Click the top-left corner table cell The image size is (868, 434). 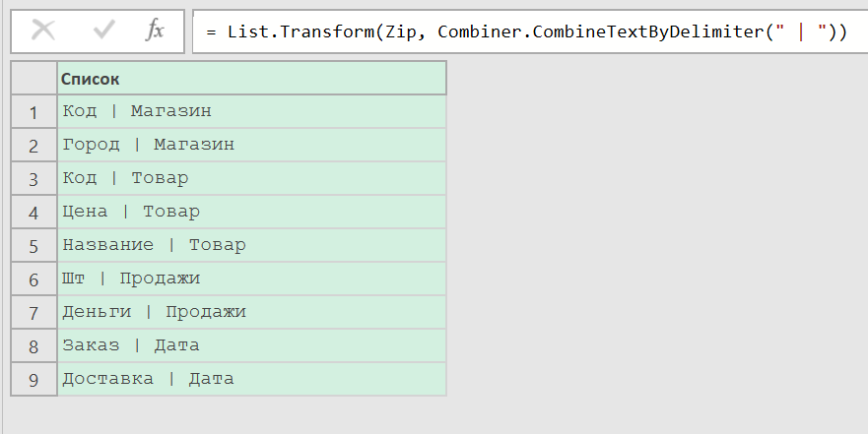[33, 78]
